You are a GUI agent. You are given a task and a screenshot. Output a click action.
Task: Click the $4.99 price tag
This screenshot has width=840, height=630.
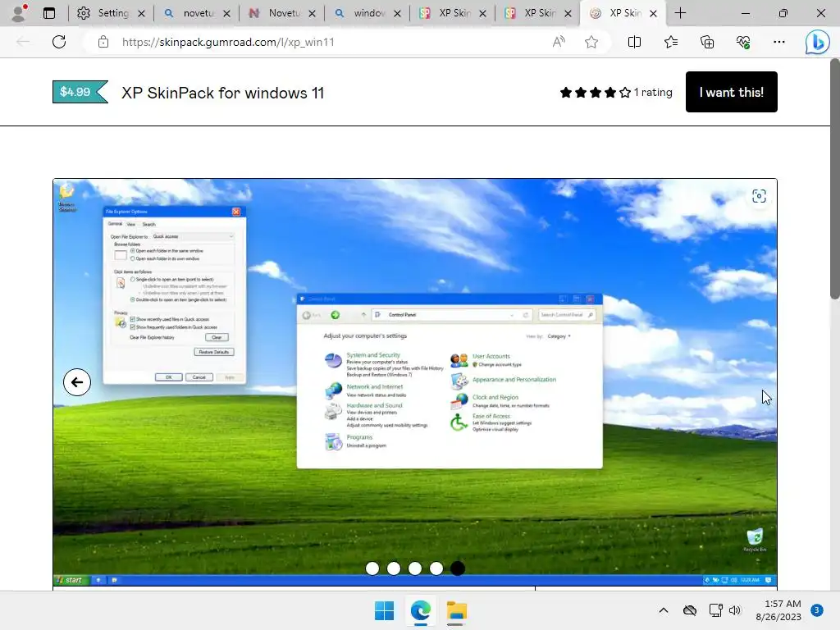[80, 92]
